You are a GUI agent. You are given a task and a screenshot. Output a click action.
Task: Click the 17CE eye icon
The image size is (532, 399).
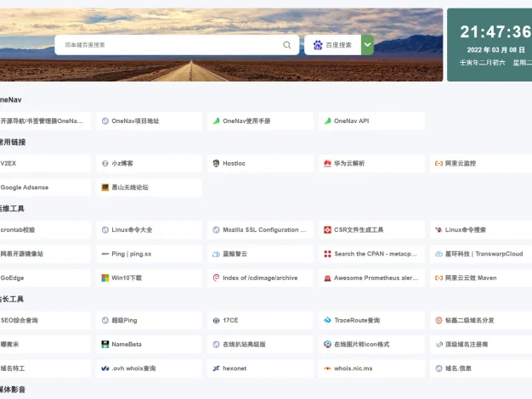pos(216,321)
